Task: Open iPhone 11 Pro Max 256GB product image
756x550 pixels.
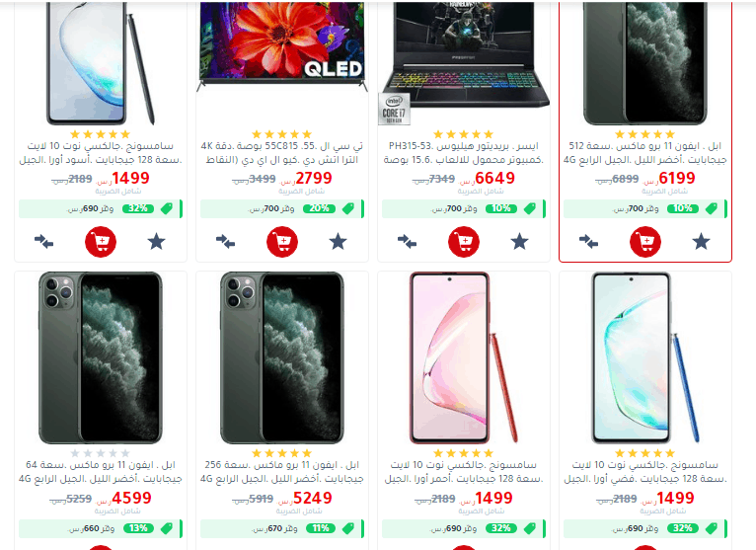Action: (282, 357)
